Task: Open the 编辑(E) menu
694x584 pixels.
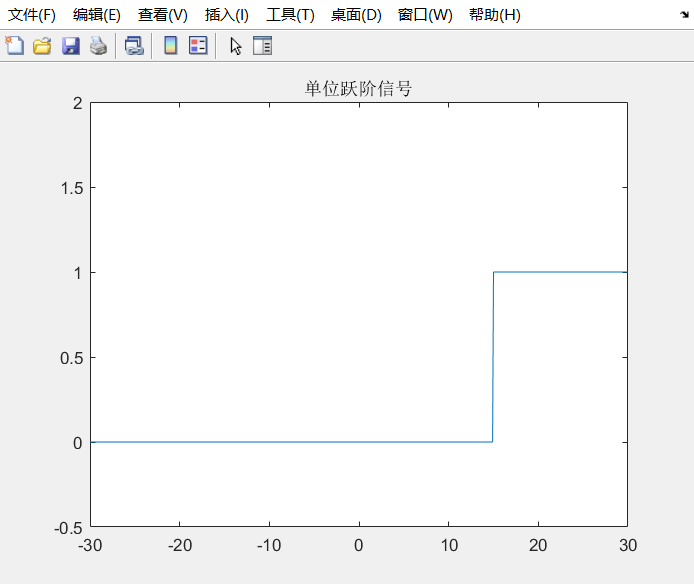Action: (x=96, y=15)
